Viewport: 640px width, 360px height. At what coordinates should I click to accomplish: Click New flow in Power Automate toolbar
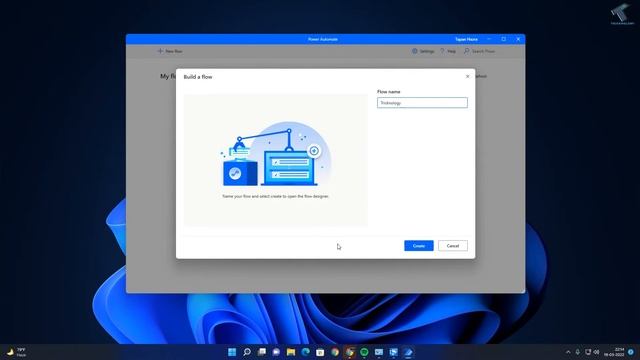coord(170,51)
